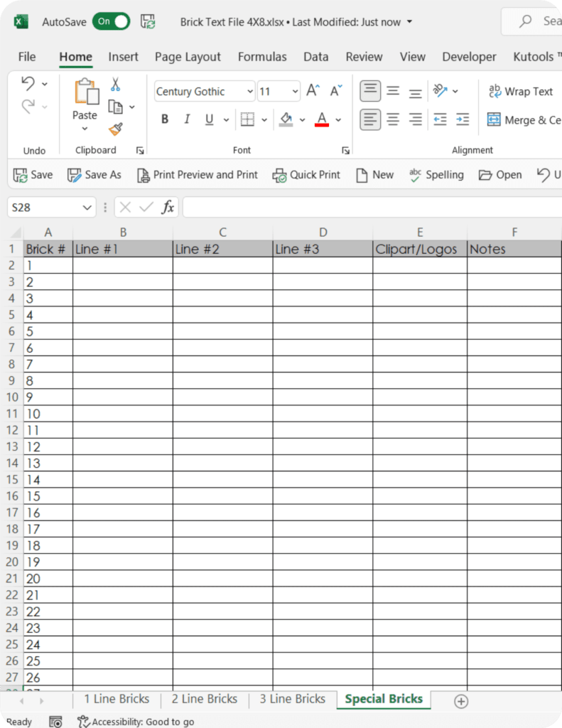Click the Format Painter brush icon
The height and width of the screenshot is (728, 562).
(115, 129)
